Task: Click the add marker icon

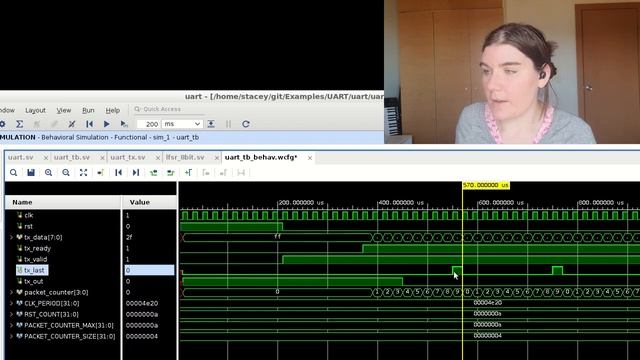Action: pos(188,173)
